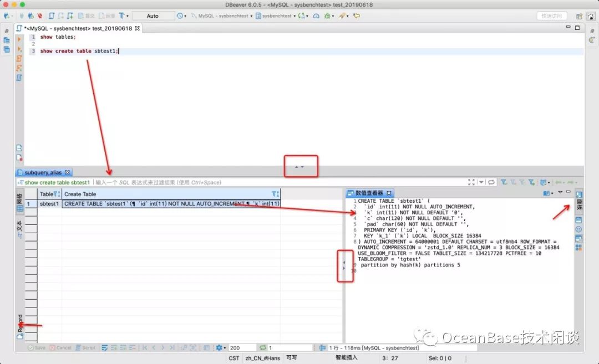Close the test_20190618 editor tab
The height and width of the screenshot is (364, 599).
[137, 28]
